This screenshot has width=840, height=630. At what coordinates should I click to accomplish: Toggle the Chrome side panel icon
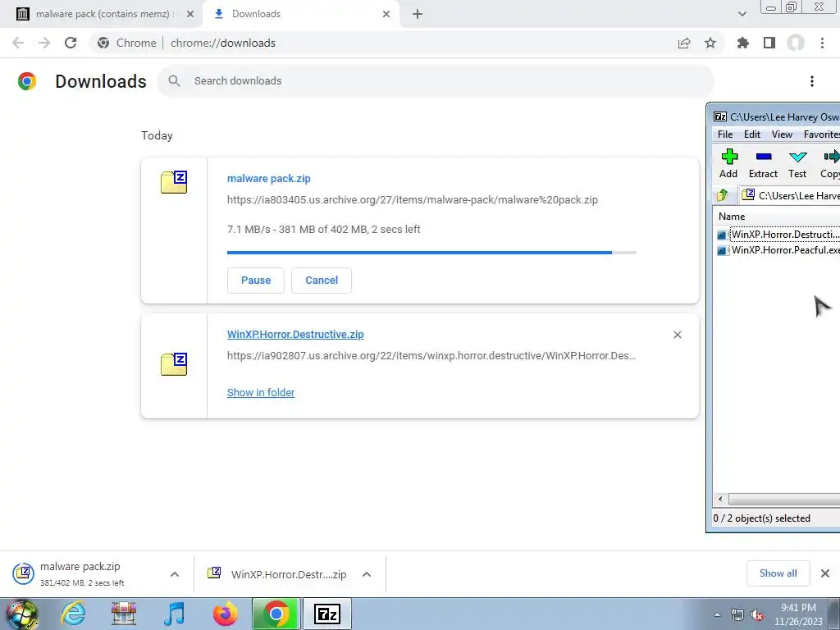(x=769, y=43)
